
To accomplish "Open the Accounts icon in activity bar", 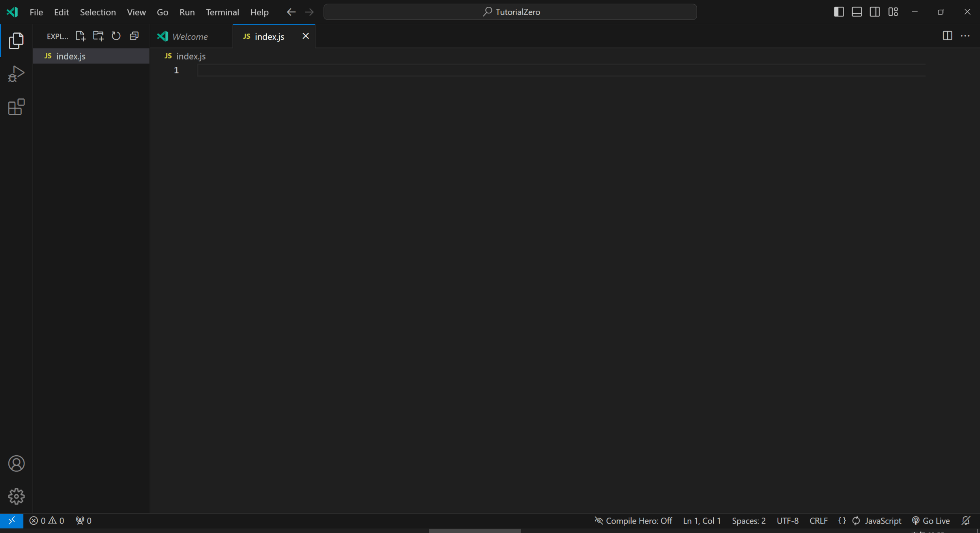I will (x=16, y=463).
